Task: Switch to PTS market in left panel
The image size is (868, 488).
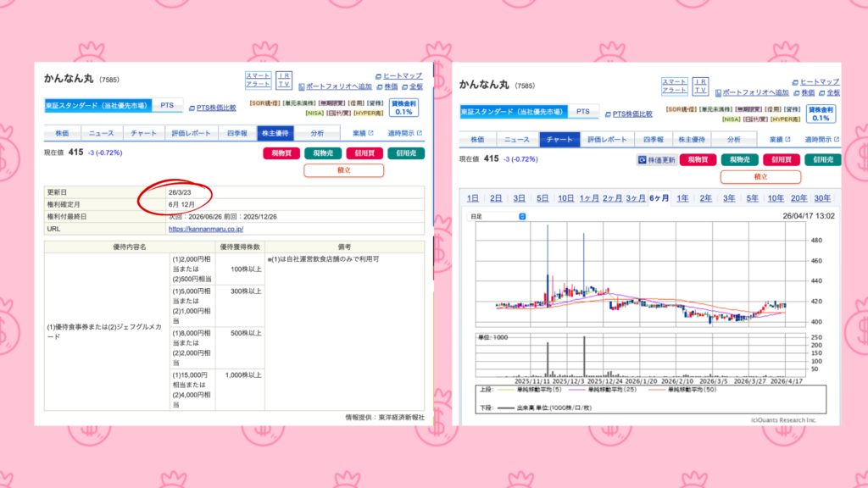Action: 167,106
